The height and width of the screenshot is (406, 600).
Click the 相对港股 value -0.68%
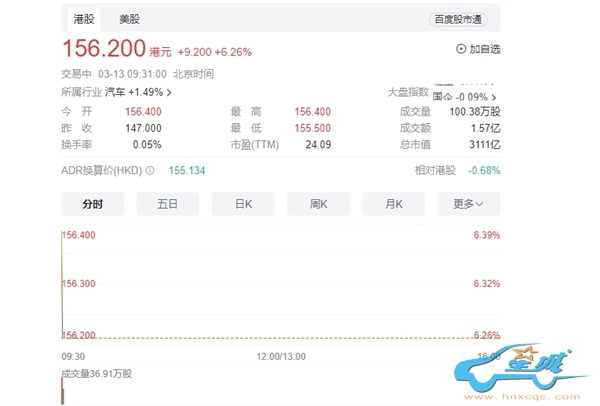tap(484, 170)
